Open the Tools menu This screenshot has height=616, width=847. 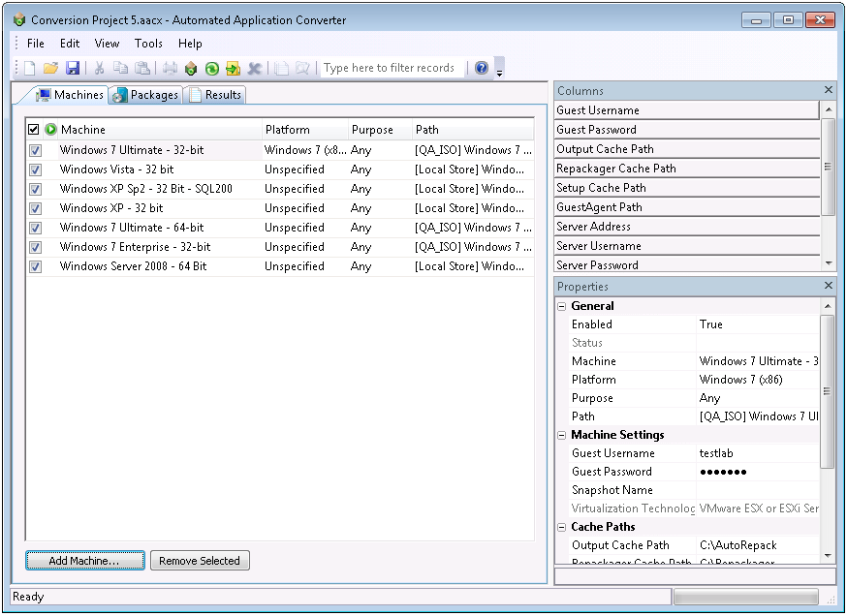pyautogui.click(x=148, y=44)
